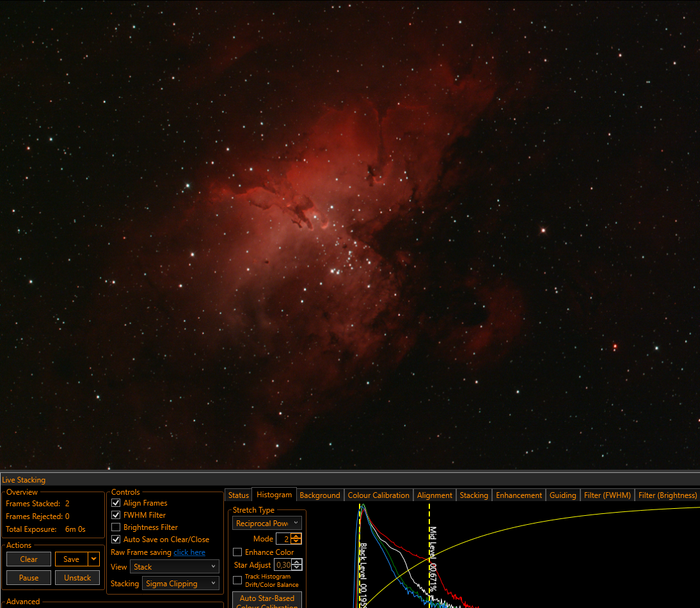Disable the FWHM Filter checkbox
This screenshot has width=700, height=608.
click(x=116, y=515)
